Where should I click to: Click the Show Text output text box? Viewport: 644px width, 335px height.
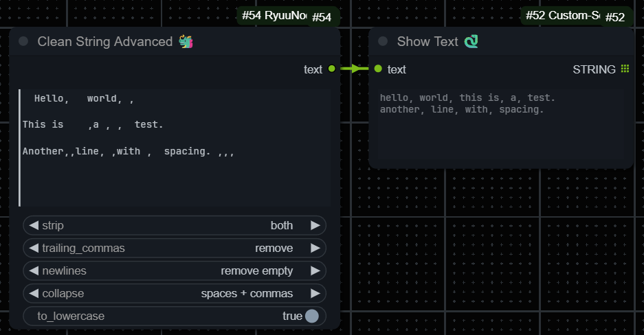coord(500,124)
